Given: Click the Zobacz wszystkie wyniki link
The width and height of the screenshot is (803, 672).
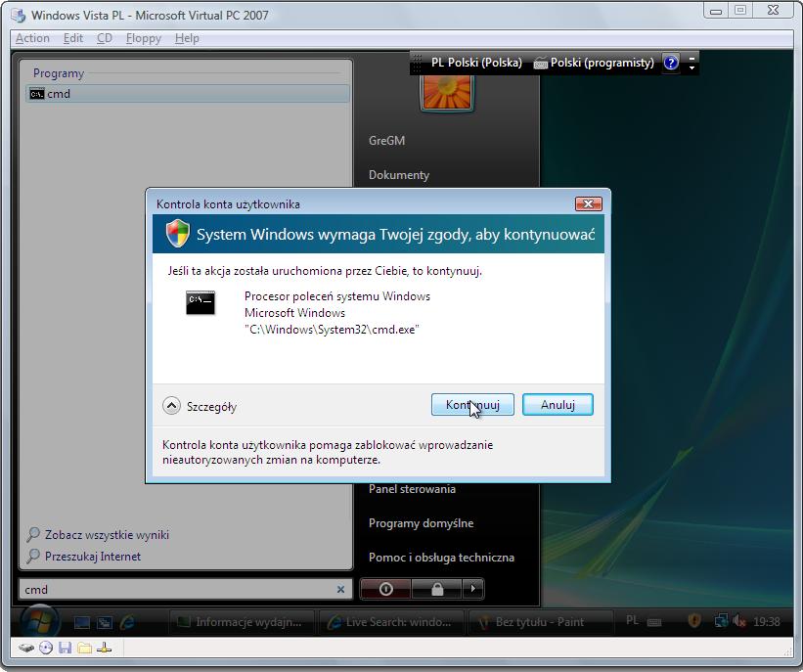Looking at the screenshot, I should [x=107, y=535].
